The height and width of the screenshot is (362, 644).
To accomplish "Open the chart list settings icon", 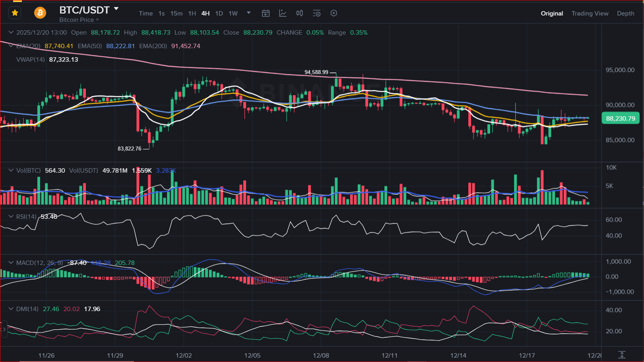I will [316, 14].
